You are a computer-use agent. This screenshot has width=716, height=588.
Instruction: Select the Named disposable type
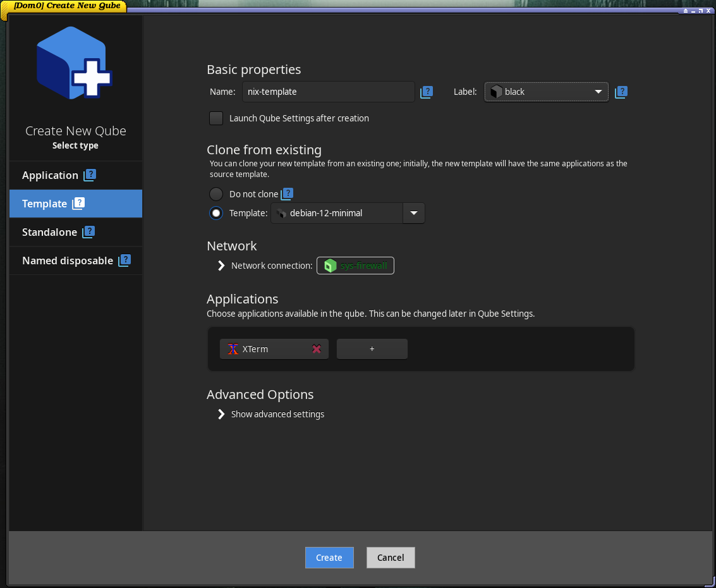click(68, 260)
